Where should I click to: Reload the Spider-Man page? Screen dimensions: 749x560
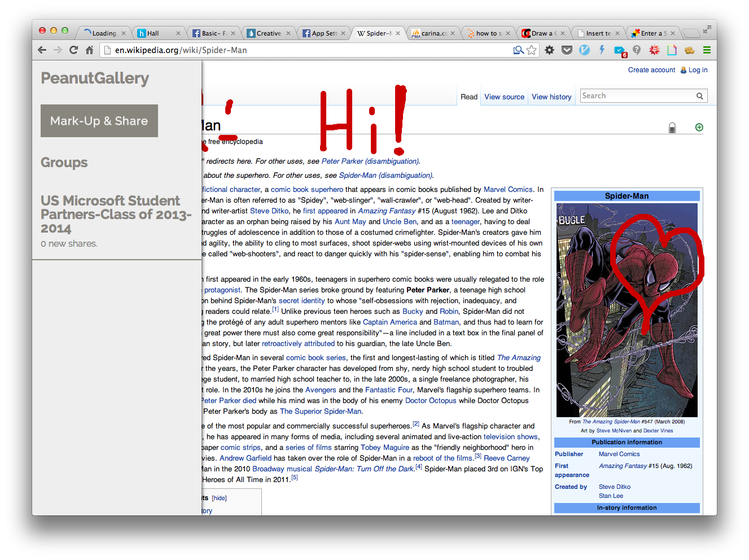(73, 50)
